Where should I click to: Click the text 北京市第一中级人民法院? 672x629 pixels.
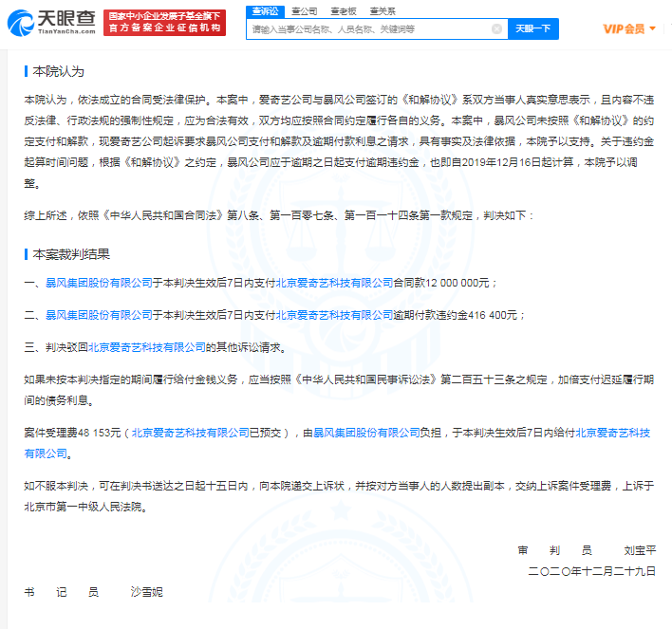[x=83, y=507]
